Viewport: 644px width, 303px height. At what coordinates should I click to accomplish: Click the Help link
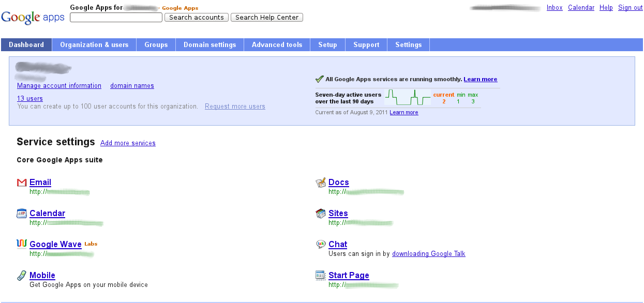pos(606,8)
